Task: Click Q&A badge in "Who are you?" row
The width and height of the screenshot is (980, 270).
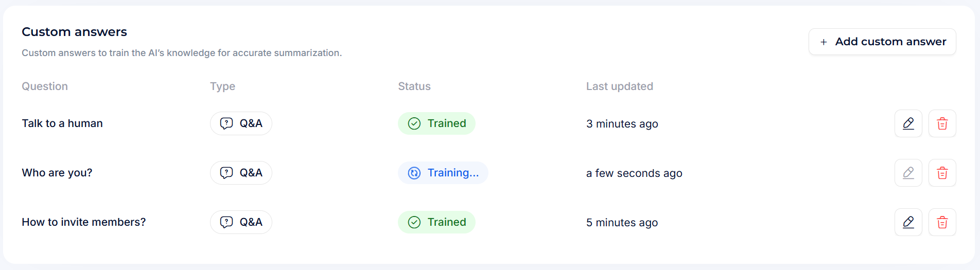Action: click(x=241, y=173)
